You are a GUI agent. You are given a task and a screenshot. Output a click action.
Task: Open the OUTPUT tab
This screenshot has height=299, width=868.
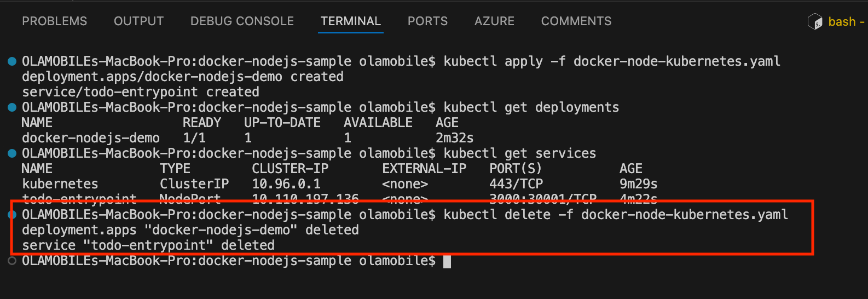pyautogui.click(x=138, y=21)
